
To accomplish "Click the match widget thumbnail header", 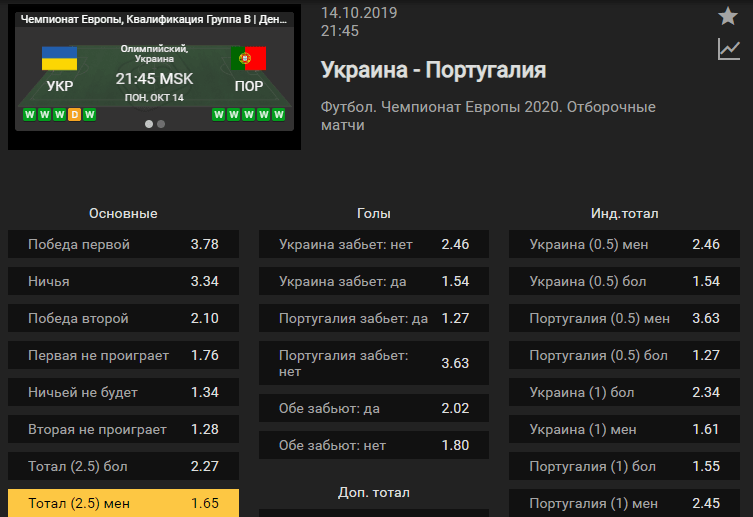I will 154,19.
